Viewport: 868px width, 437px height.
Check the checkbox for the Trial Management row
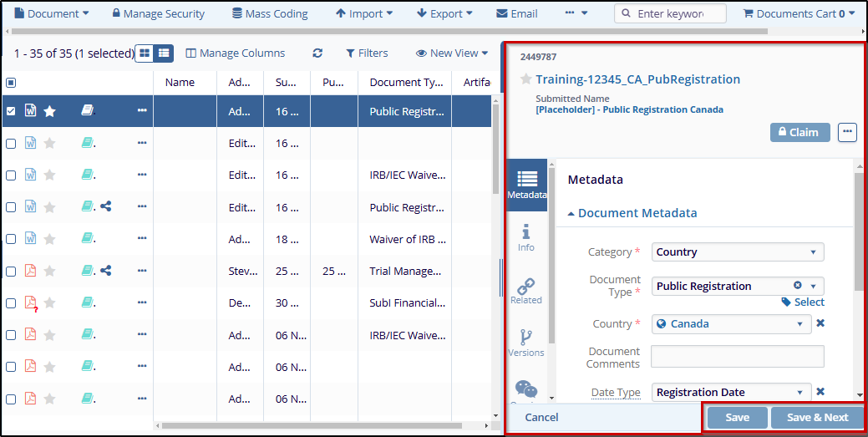[11, 272]
